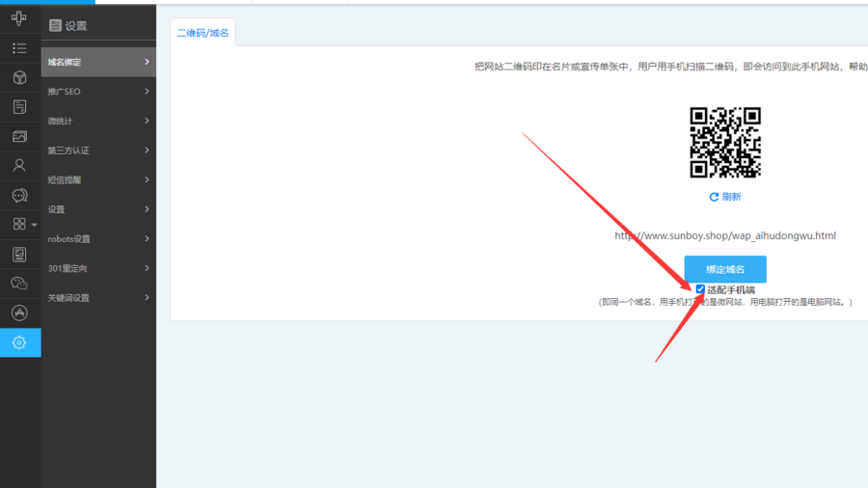The height and width of the screenshot is (488, 868).
Task: Open the form report icon in sidebar
Action: (19, 254)
